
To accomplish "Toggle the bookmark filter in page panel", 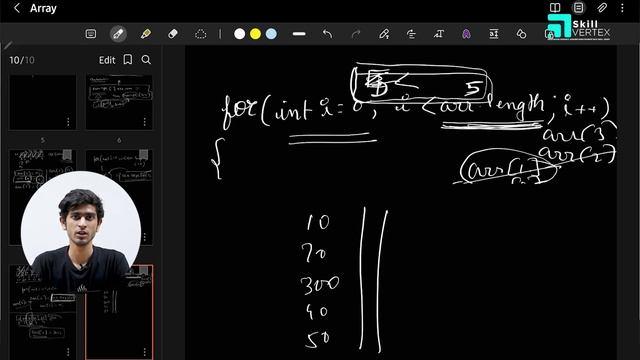I will (128, 60).
